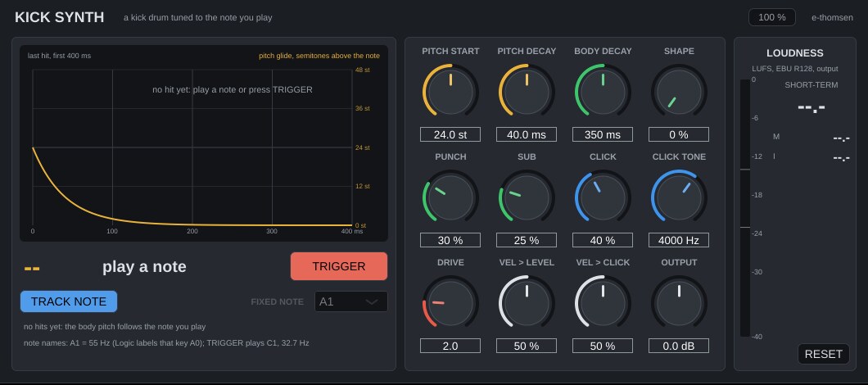Select the 40.0 ms pitch decay value field
This screenshot has height=385, width=868.
pos(527,134)
